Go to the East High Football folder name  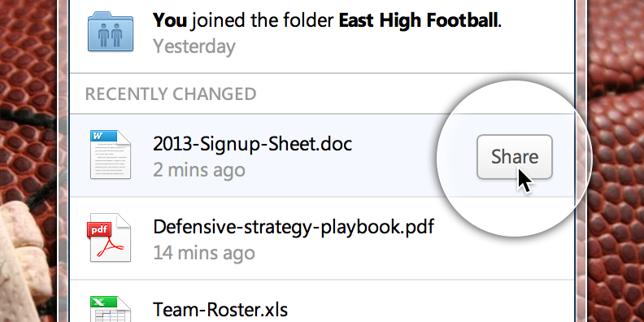418,20
